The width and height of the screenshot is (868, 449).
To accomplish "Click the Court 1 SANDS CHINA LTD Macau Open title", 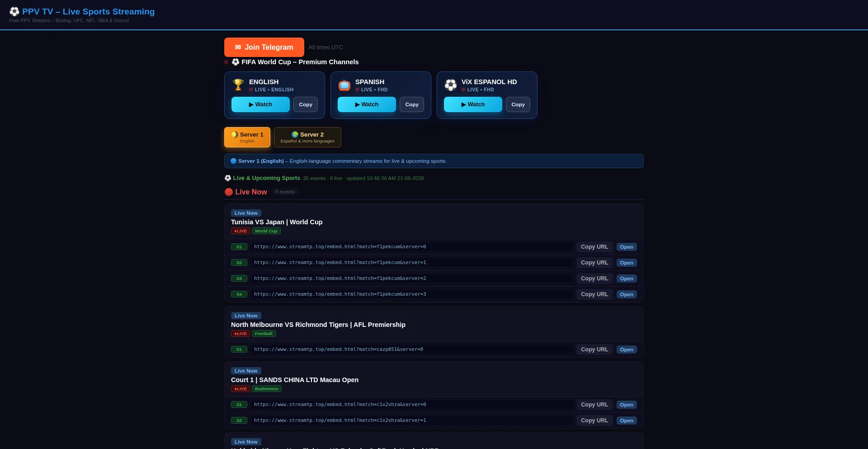I will point(295,380).
